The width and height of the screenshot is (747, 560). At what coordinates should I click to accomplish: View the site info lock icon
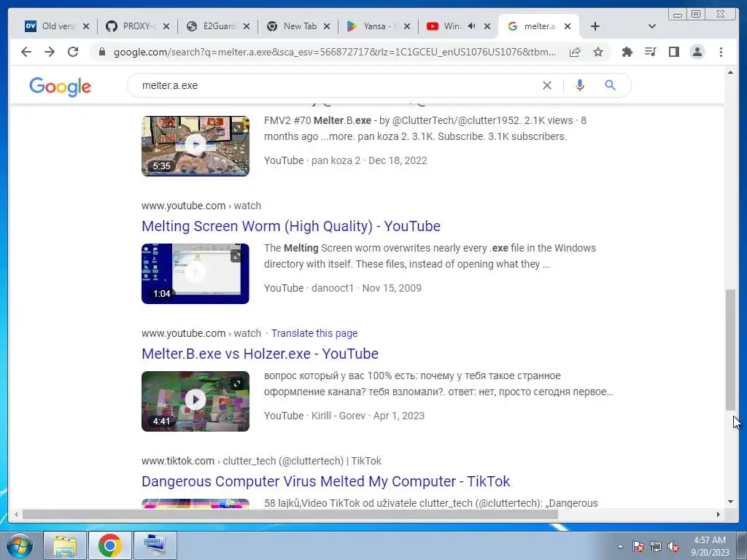(101, 52)
